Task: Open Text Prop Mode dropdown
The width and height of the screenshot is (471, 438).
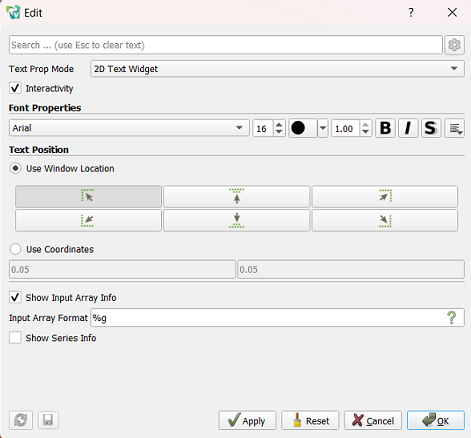Action: pyautogui.click(x=277, y=69)
